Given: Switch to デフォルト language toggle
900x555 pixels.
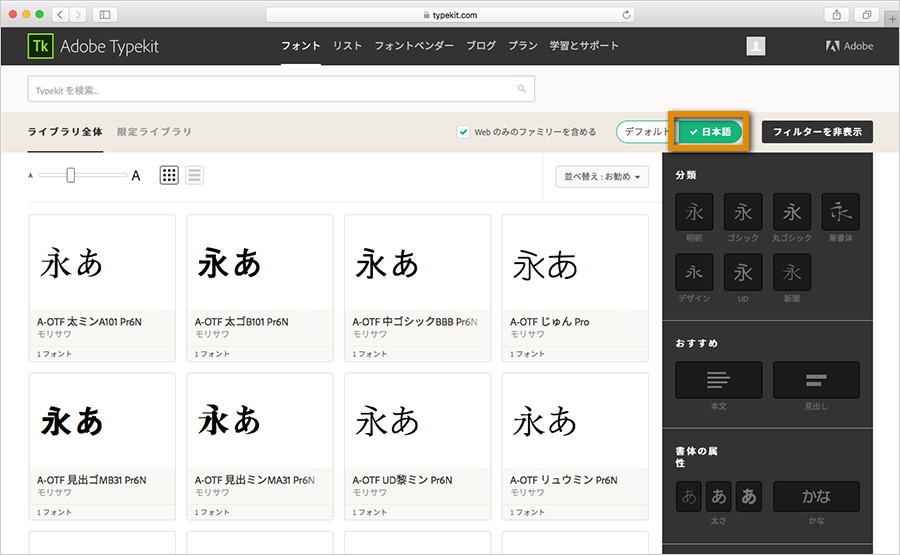Looking at the screenshot, I should pyautogui.click(x=645, y=131).
